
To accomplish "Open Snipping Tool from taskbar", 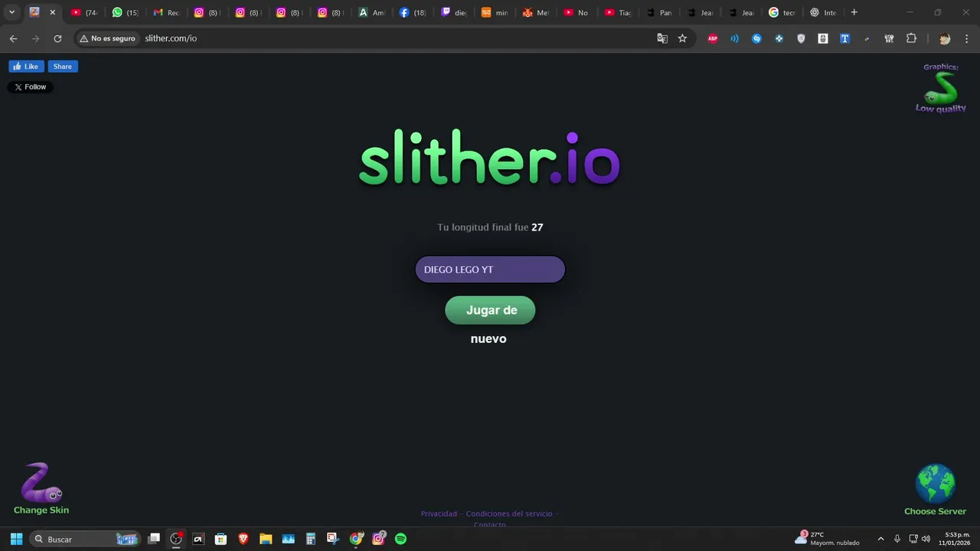I will (x=332, y=539).
